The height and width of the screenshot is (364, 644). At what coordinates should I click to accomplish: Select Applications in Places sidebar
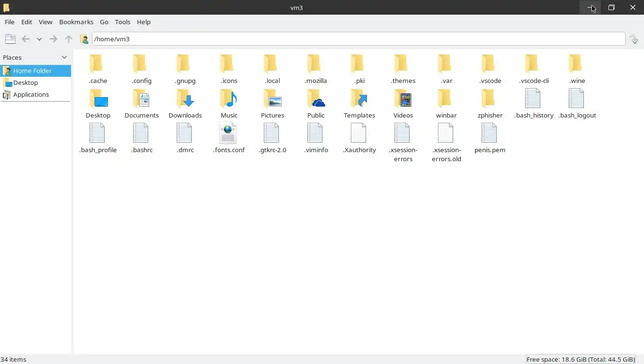(x=36, y=94)
